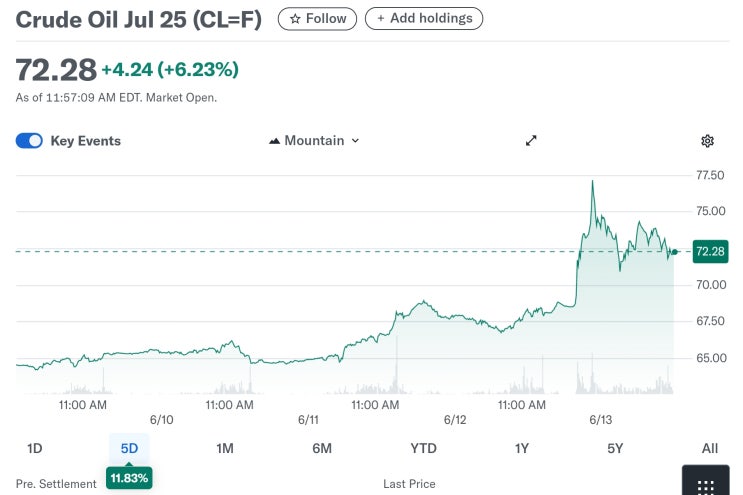Screen dimensions: 743x495
Task: Choose the 1Y range
Action: 522,448
